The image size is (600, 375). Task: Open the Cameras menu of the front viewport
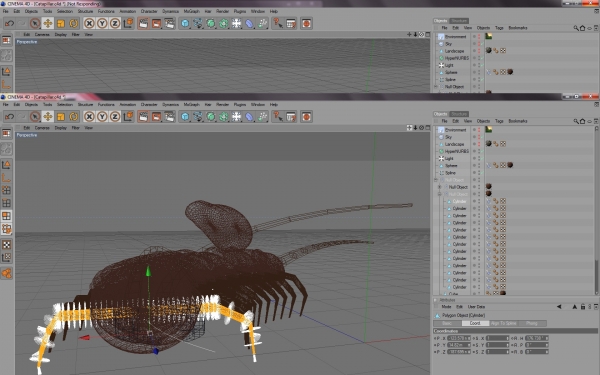(42, 128)
